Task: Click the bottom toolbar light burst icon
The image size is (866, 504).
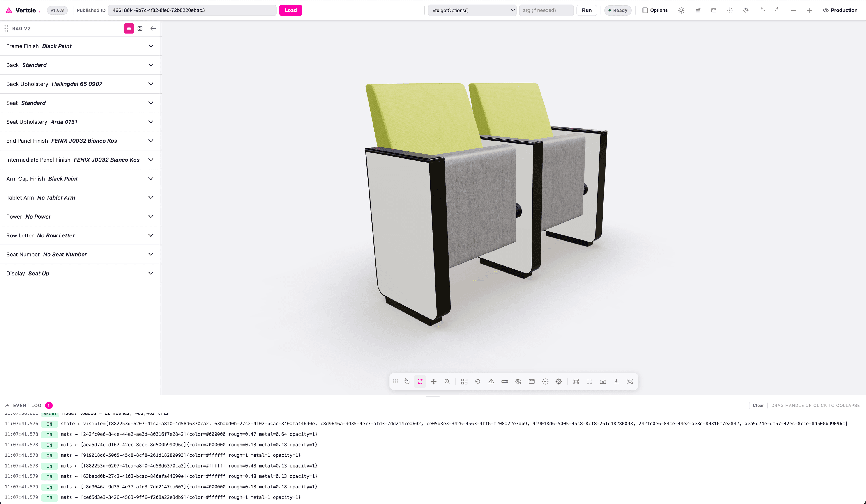Action: click(545, 381)
